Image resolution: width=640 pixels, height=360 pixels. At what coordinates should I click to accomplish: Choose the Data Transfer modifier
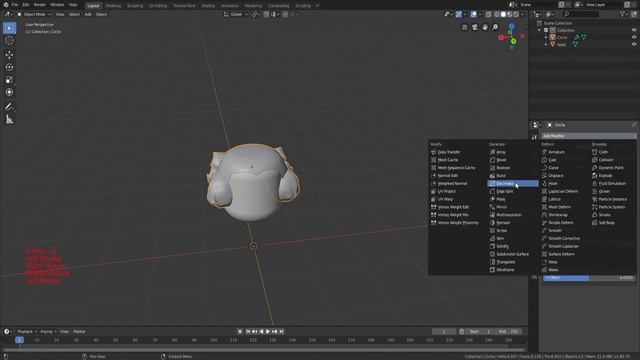click(x=449, y=152)
